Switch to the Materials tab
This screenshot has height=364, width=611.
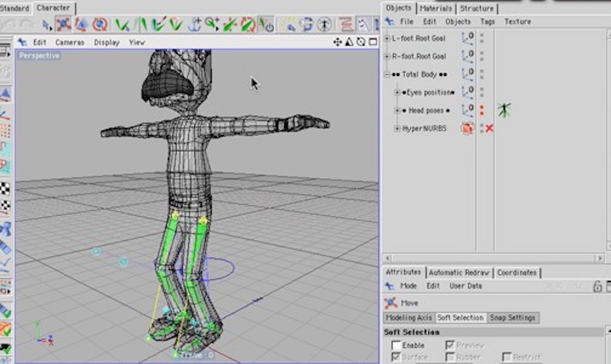click(436, 8)
